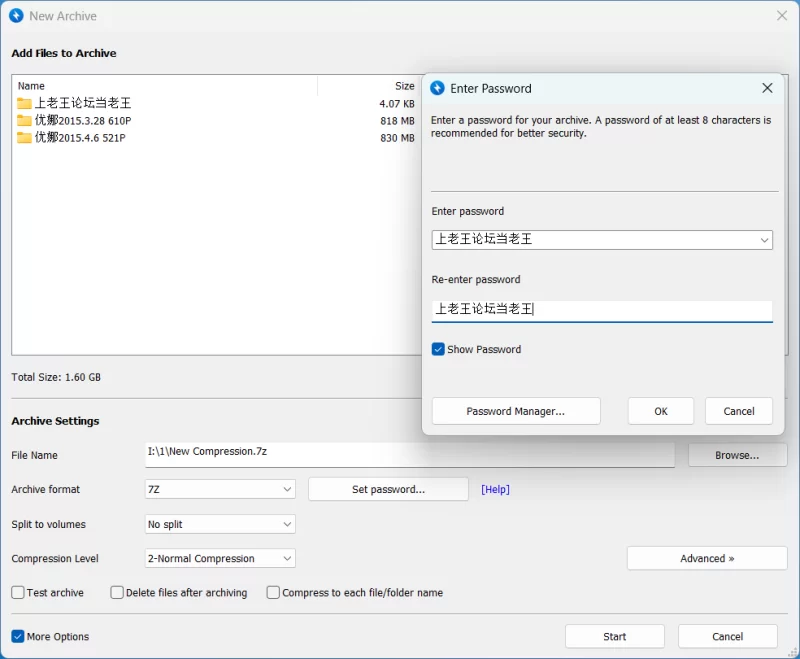Select the 优娜2015.3.28 610P folder icon
The image size is (800, 659).
[24, 121]
